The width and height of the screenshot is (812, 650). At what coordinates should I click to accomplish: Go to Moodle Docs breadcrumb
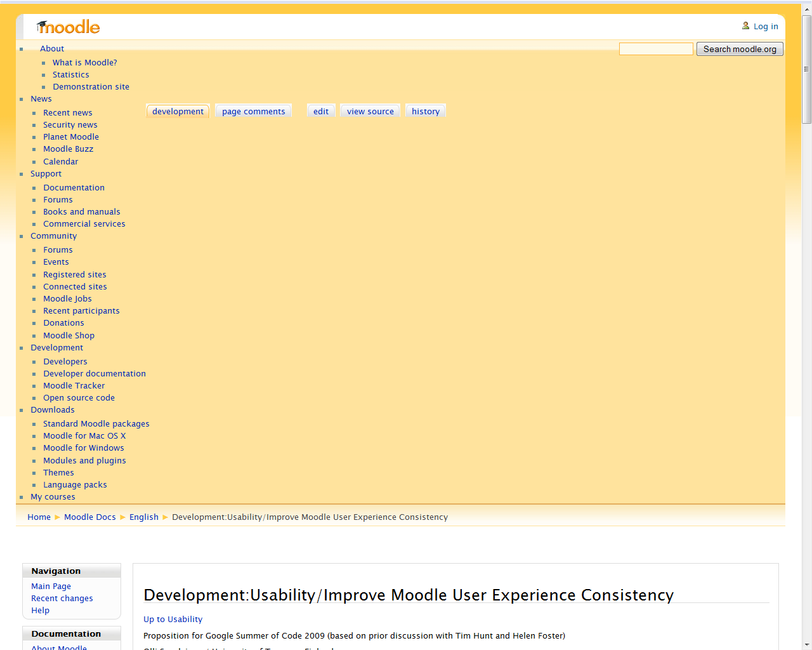click(90, 517)
